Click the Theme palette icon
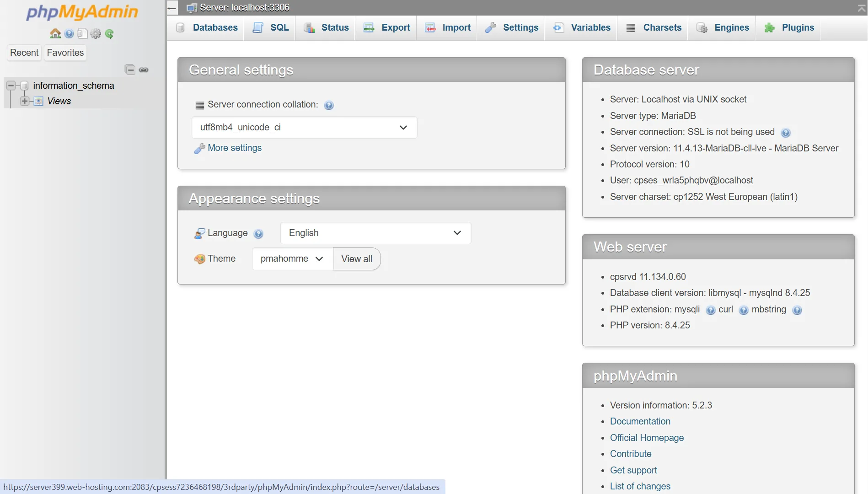 pos(199,259)
